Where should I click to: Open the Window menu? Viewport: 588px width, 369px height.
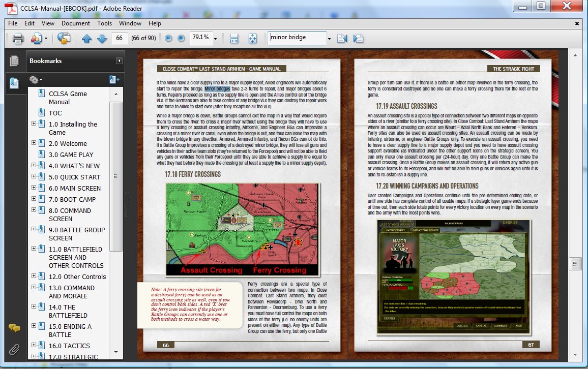pos(130,23)
